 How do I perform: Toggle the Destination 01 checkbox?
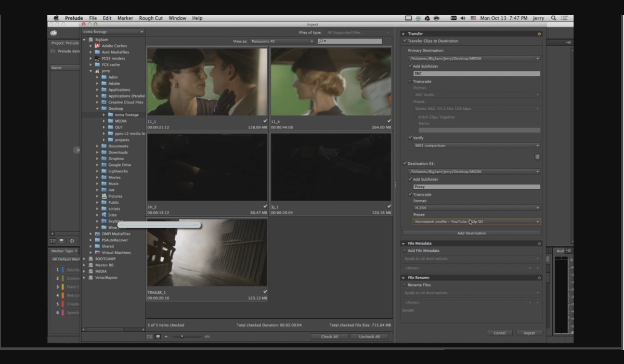[405, 163]
